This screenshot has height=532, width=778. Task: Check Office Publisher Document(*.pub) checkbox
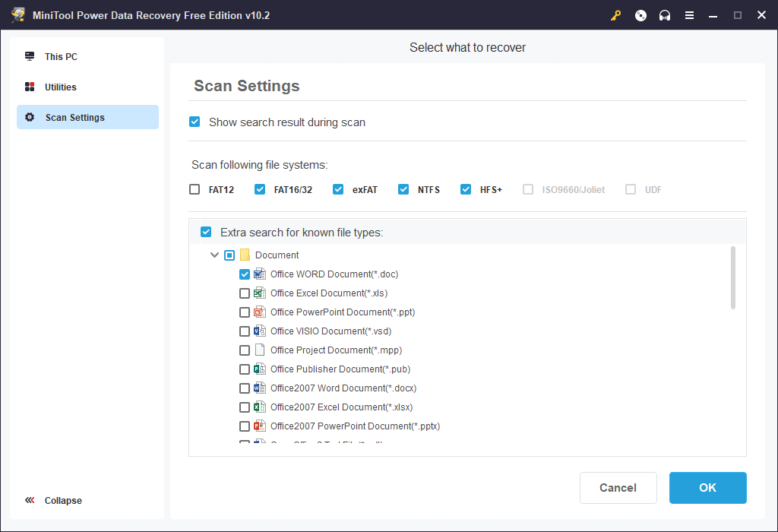(244, 369)
